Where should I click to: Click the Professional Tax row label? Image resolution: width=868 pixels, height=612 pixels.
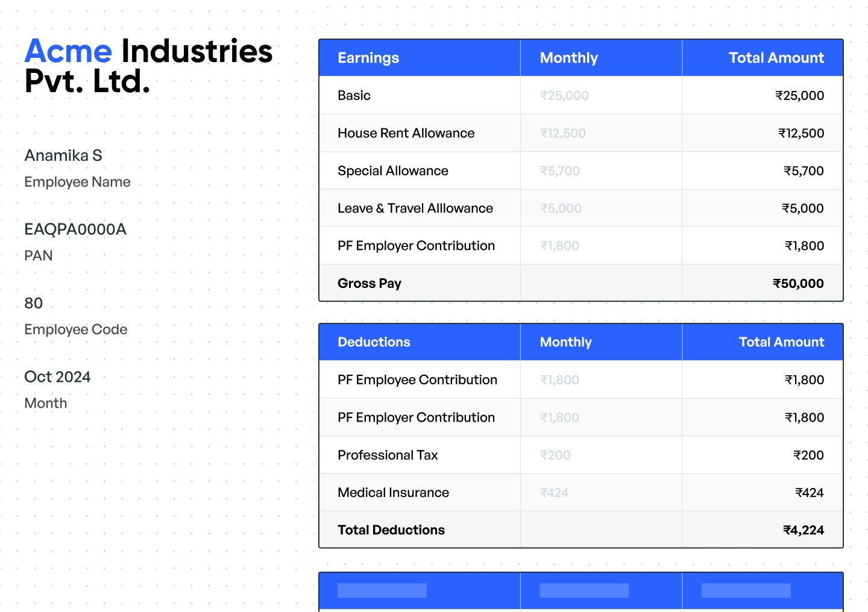(388, 455)
